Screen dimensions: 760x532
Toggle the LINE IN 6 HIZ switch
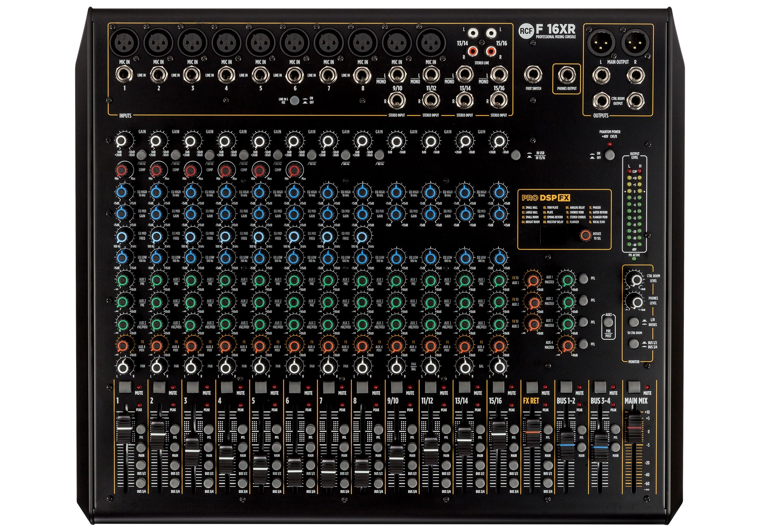pyautogui.click(x=294, y=101)
